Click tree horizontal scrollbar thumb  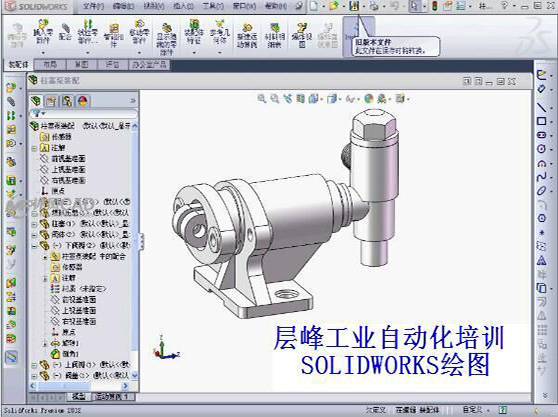pos(64,386)
